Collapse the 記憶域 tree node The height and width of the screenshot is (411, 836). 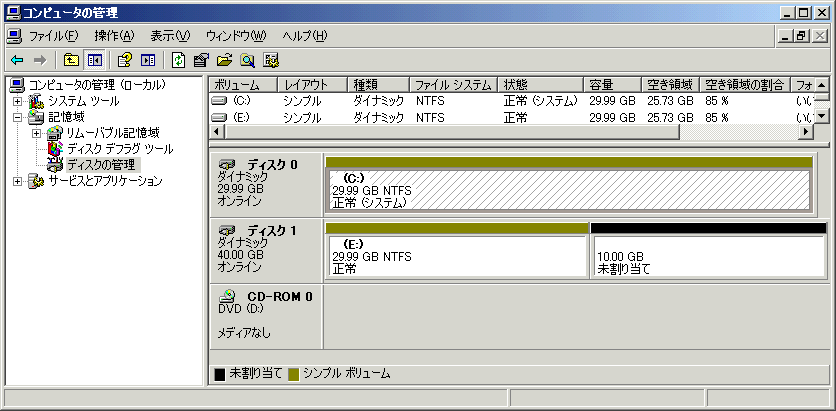[x=18, y=117]
